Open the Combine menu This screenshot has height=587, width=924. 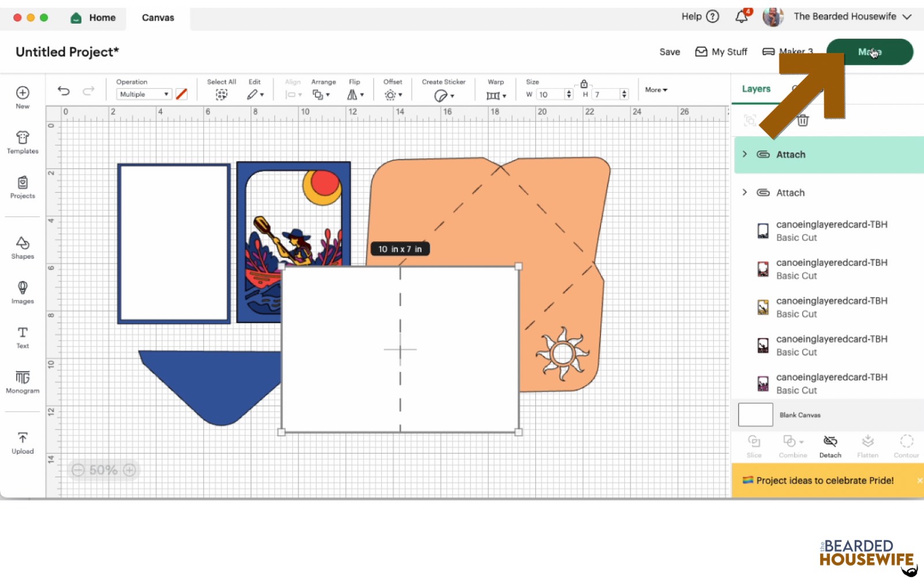(x=793, y=447)
